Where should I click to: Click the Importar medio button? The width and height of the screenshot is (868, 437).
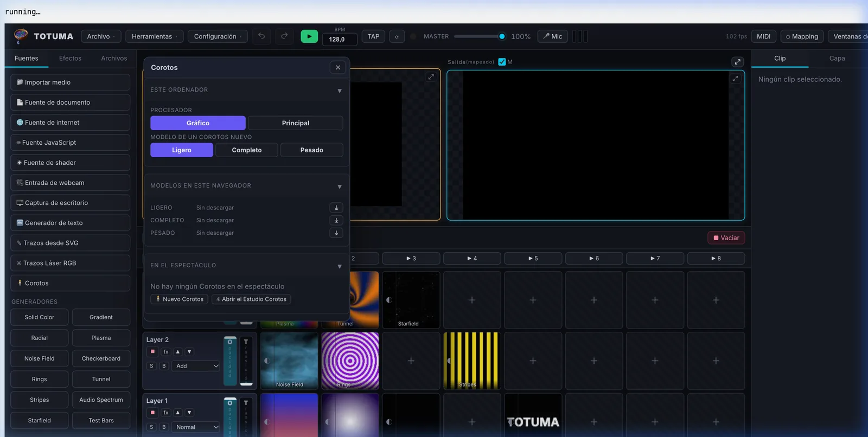[x=71, y=82]
